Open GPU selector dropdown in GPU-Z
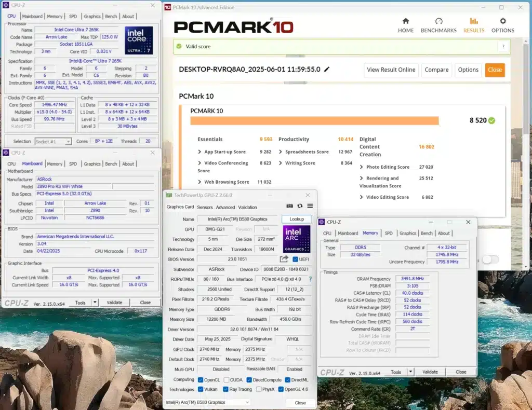 [207, 402]
